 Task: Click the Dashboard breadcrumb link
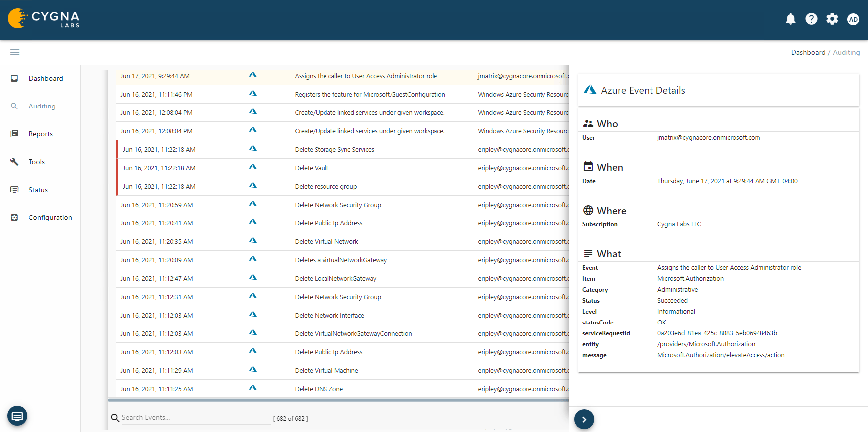click(x=808, y=52)
